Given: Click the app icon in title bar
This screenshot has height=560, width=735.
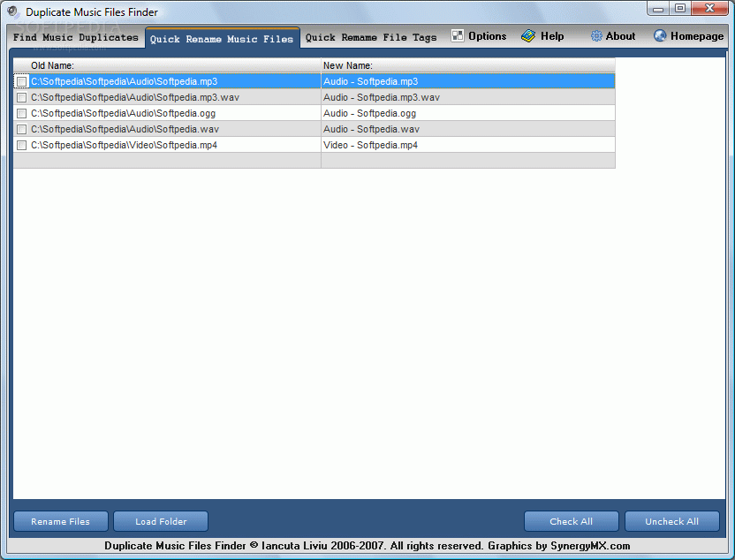Looking at the screenshot, I should click(12, 11).
